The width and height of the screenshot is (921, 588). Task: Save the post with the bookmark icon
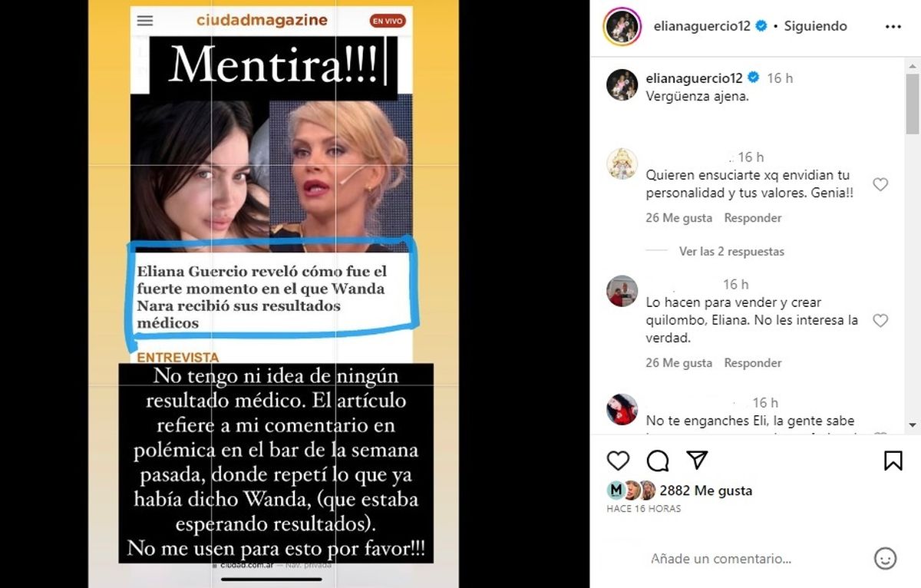point(893,460)
